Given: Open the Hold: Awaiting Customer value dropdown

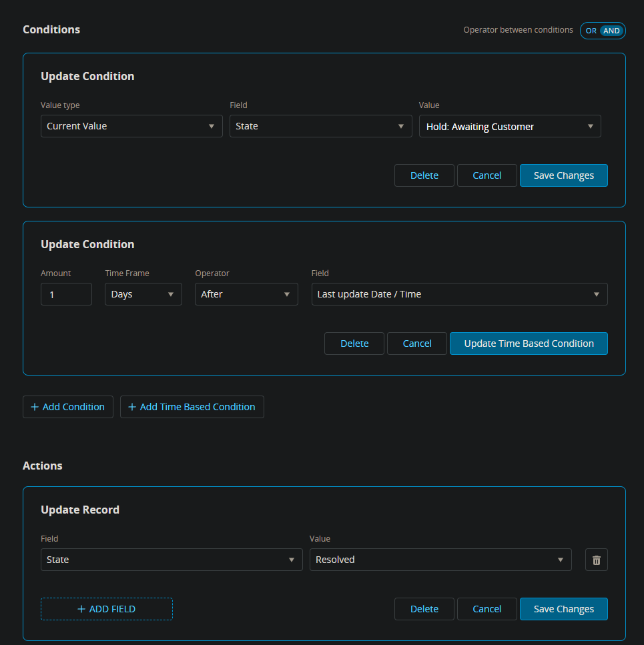Looking at the screenshot, I should (x=510, y=126).
